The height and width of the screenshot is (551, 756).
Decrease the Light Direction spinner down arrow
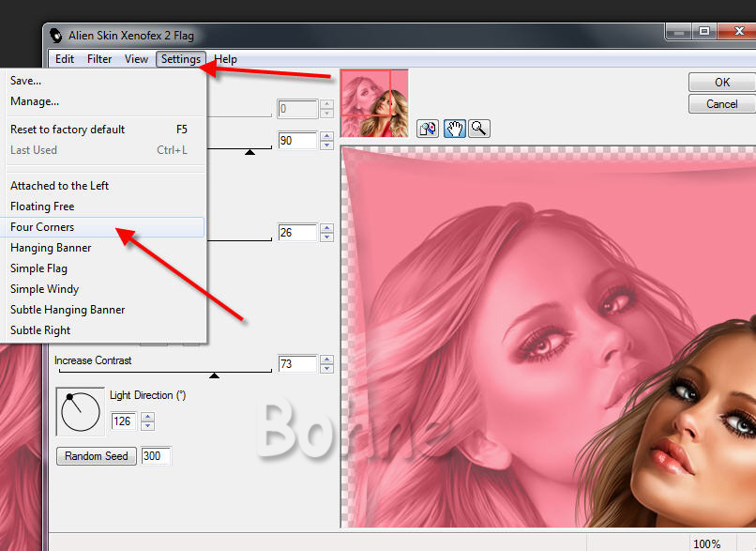(x=148, y=426)
